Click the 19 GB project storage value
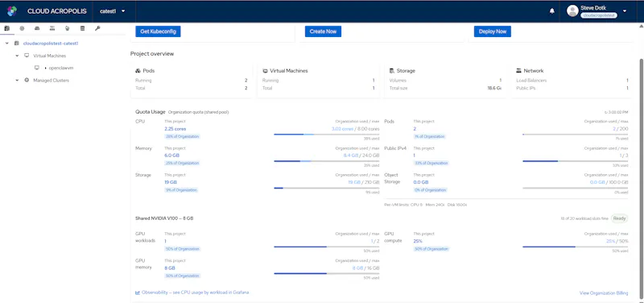Screen dimensions: 644x303 (171, 182)
